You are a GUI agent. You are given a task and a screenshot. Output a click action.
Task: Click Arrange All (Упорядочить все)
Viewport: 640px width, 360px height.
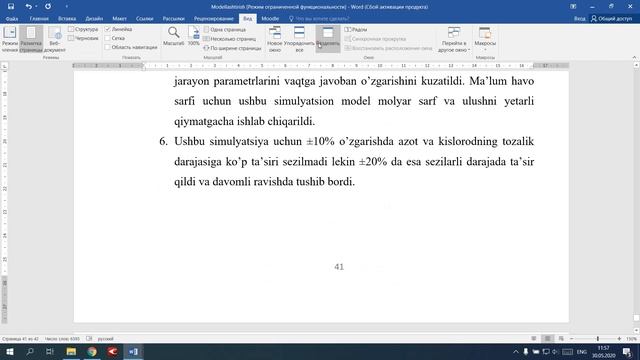click(299, 39)
